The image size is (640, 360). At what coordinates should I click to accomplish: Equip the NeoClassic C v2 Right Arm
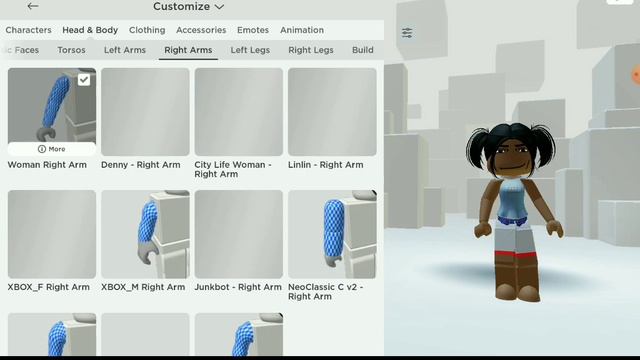click(332, 234)
